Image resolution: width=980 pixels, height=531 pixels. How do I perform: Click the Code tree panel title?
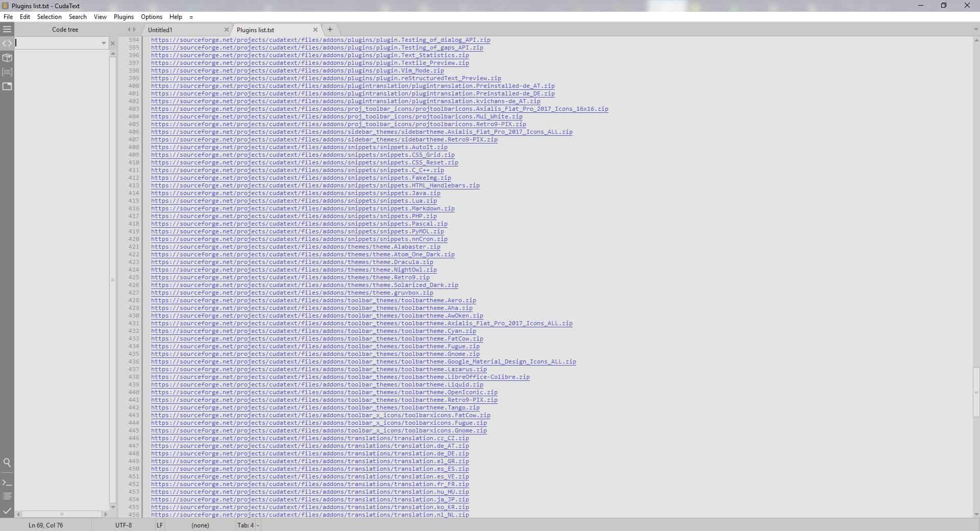tap(65, 30)
